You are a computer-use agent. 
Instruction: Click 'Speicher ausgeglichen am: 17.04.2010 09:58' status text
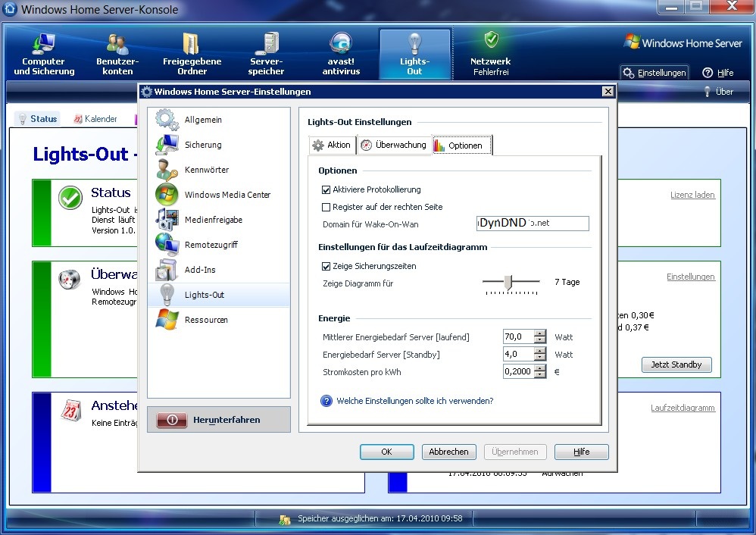pyautogui.click(x=380, y=518)
